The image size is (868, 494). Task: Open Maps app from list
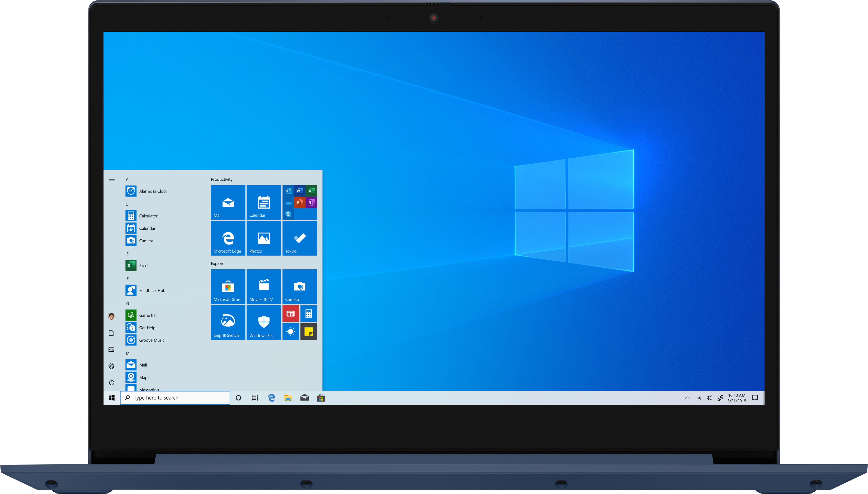pyautogui.click(x=137, y=377)
